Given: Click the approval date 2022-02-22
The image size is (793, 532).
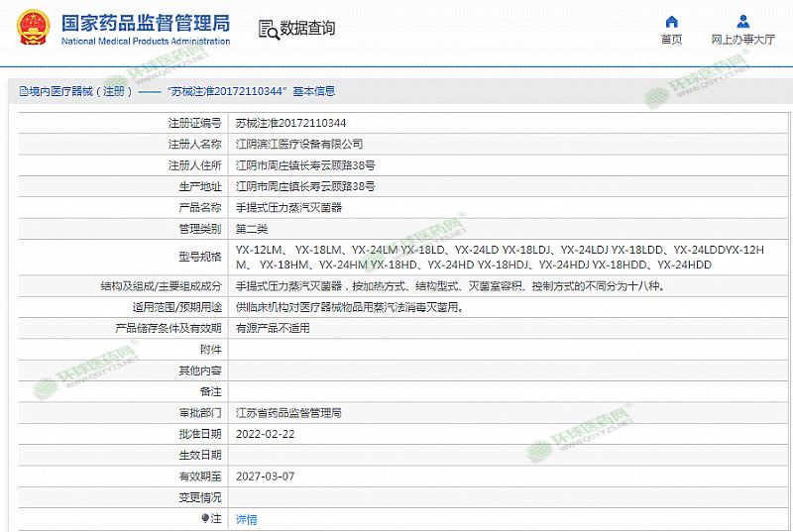Looking at the screenshot, I should [265, 434].
